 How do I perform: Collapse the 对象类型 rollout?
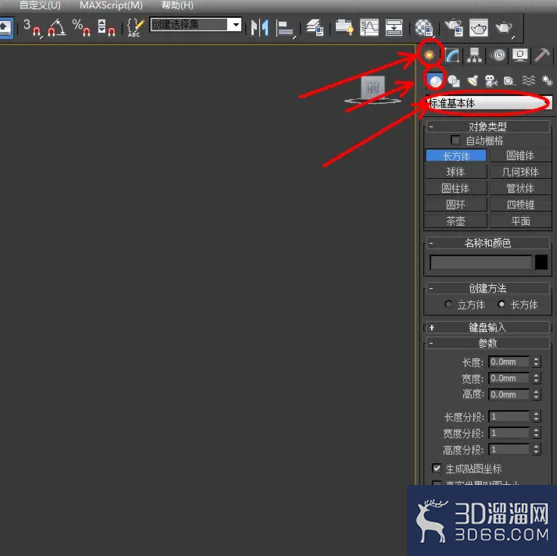[x=487, y=126]
